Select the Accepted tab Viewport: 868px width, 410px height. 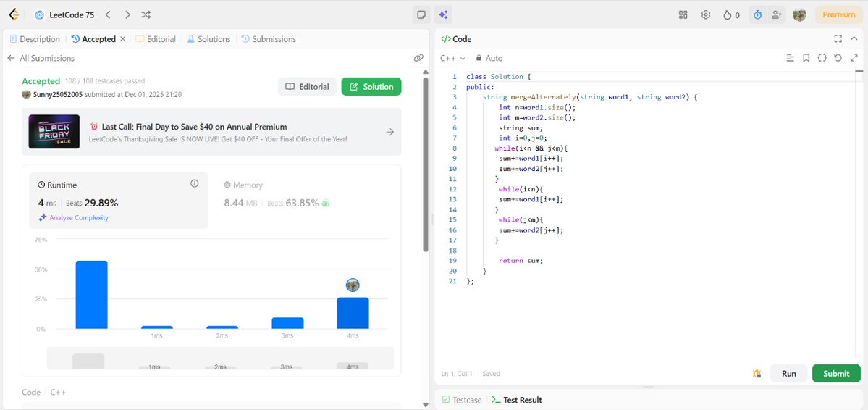[93, 39]
